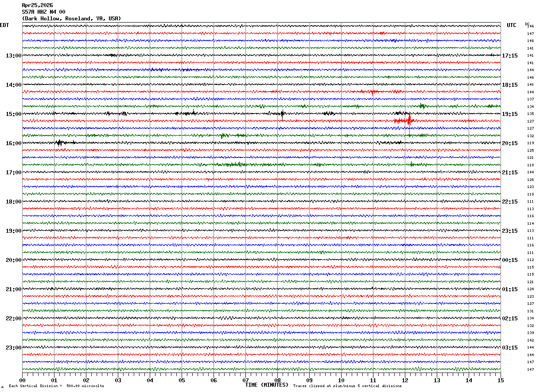
Task: Select the 23:00 EDT time label
Action: pos(13,348)
